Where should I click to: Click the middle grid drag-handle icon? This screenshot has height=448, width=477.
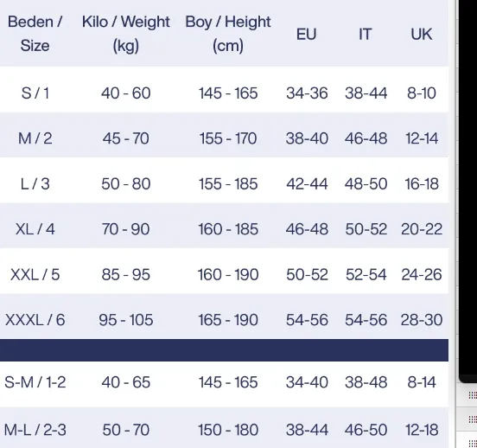(x=473, y=419)
